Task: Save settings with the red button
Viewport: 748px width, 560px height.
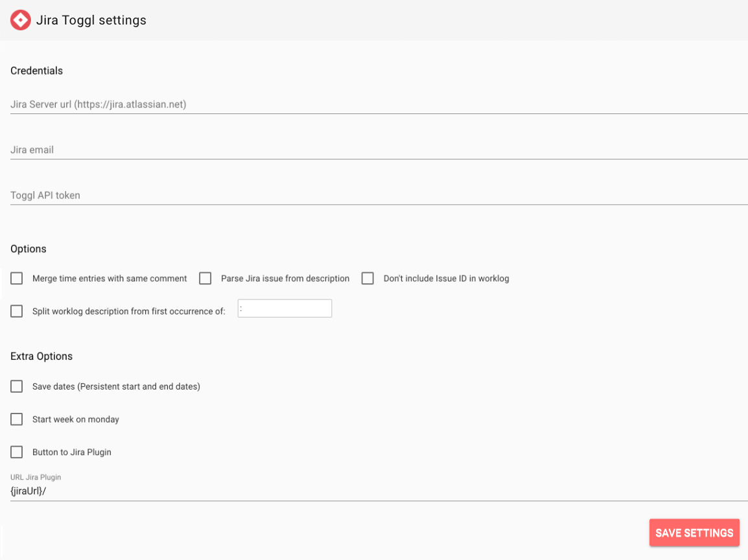Action: click(694, 533)
